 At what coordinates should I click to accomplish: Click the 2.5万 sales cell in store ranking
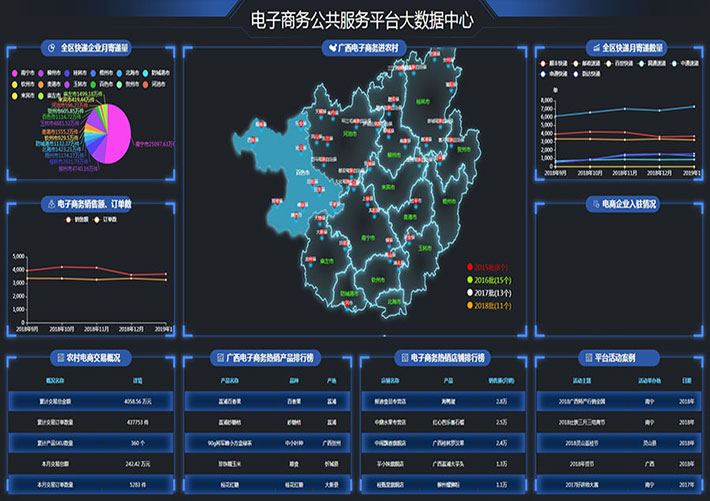click(501, 422)
